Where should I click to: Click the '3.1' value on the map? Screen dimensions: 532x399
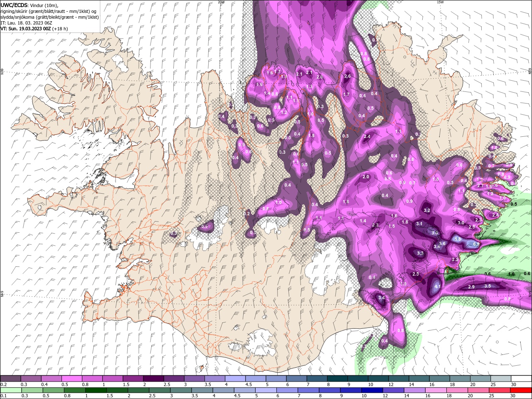pyautogui.click(x=419, y=224)
